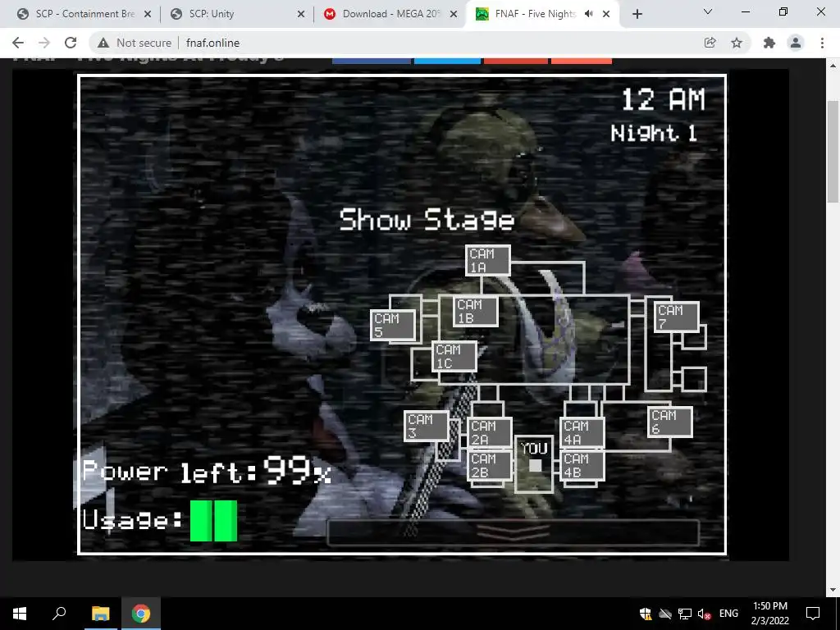This screenshot has height=630, width=840.
Task: Click the network tray icon
Action: click(x=685, y=614)
